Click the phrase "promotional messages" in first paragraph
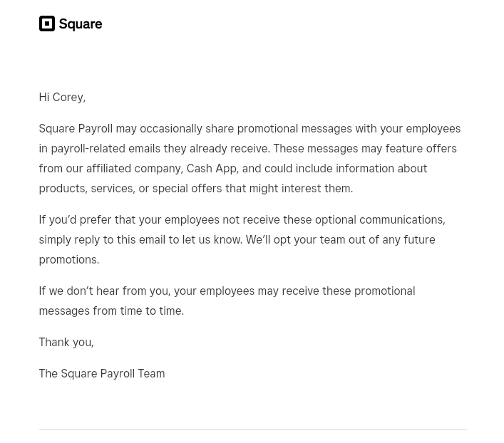Screen dimensions: 504x443 (x=294, y=128)
